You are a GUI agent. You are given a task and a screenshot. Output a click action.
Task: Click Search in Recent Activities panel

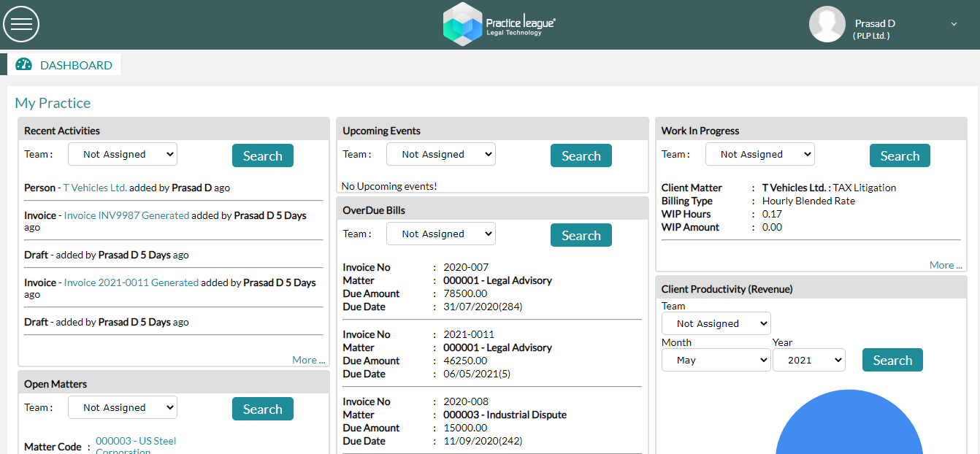click(x=262, y=155)
